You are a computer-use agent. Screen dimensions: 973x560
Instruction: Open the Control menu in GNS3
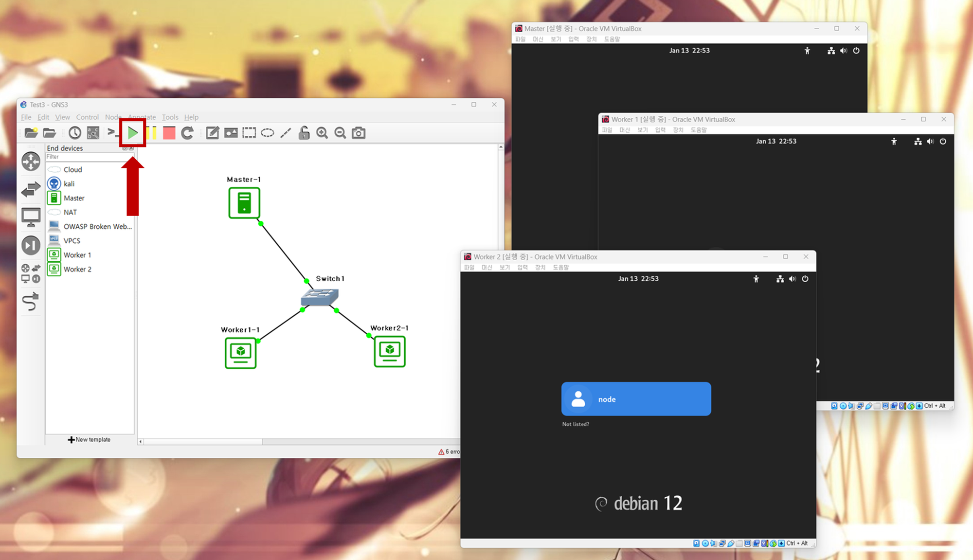[87, 117]
